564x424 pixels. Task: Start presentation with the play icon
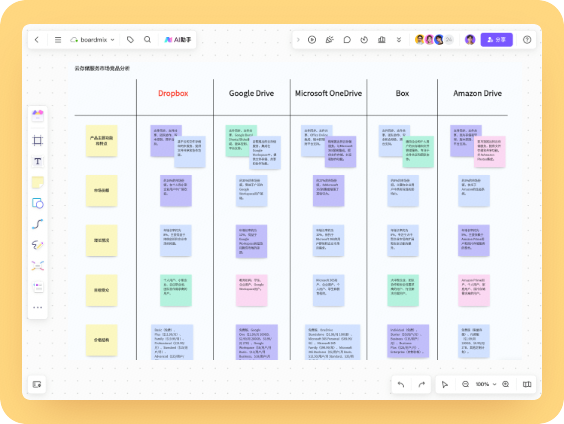click(312, 40)
